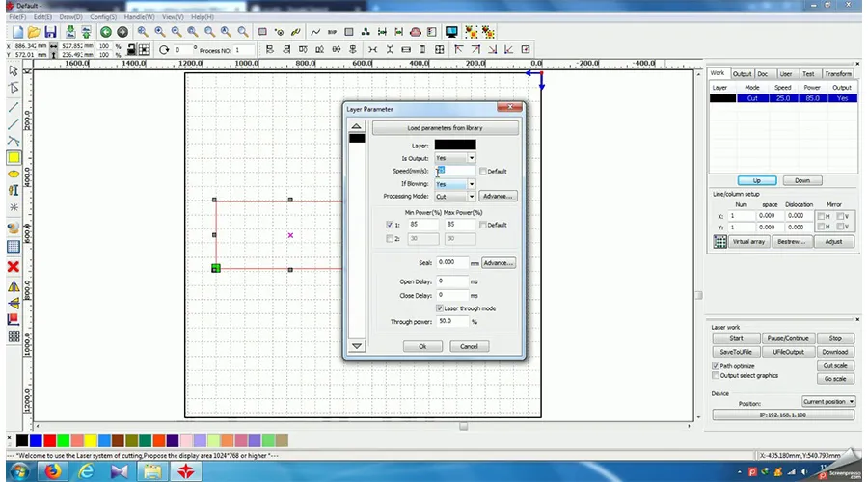Click the Save file icon in toolbar
The image size is (868, 482).
click(50, 32)
